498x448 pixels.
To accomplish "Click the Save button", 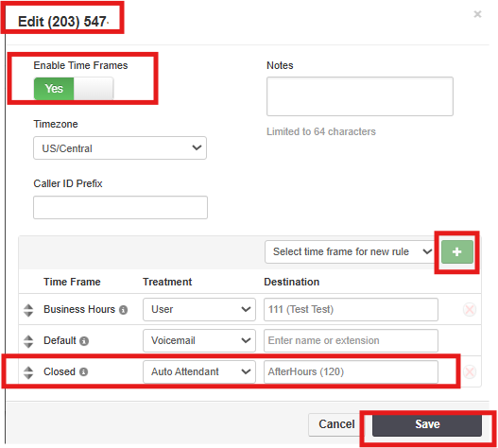I will pos(427,424).
